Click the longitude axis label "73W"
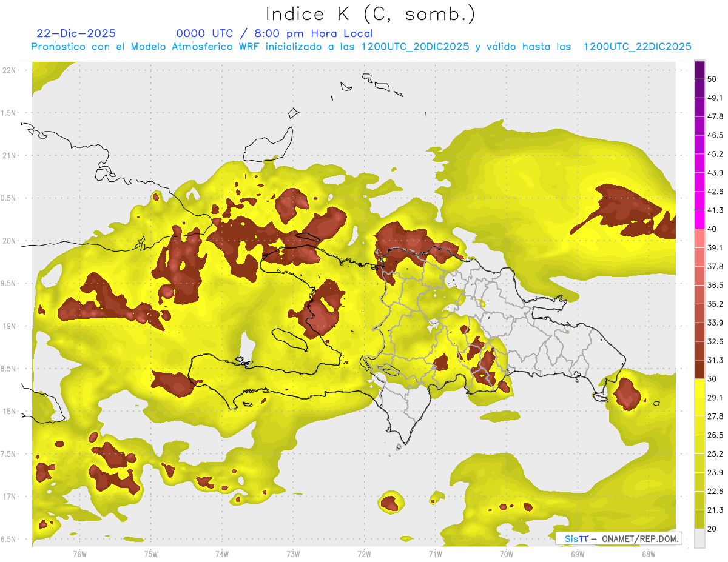This screenshot has height=562, width=728. click(293, 554)
